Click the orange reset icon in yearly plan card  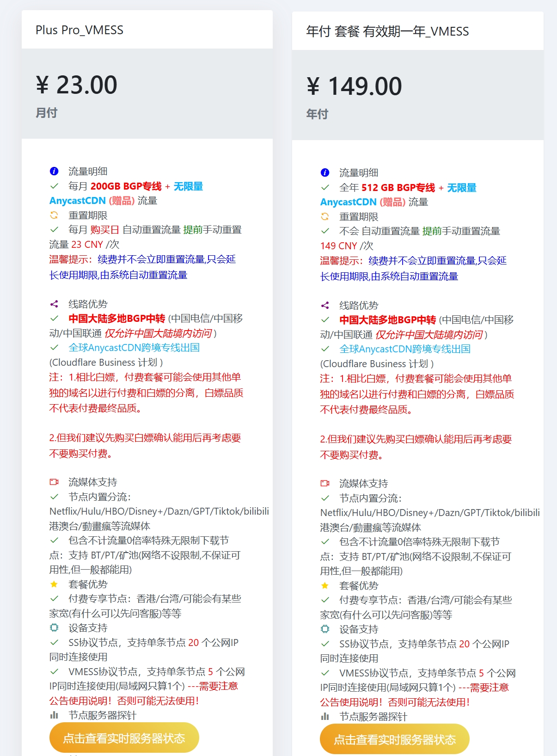(x=325, y=216)
